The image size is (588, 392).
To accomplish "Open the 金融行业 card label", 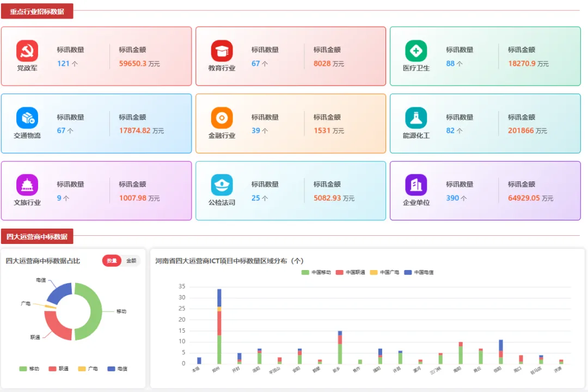I will coord(222,136).
